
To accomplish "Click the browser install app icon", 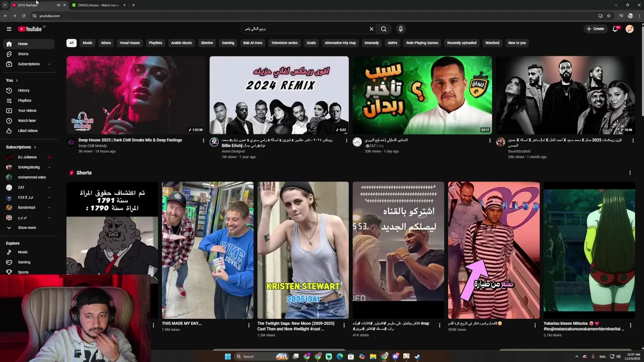I will pyautogui.click(x=600, y=16).
